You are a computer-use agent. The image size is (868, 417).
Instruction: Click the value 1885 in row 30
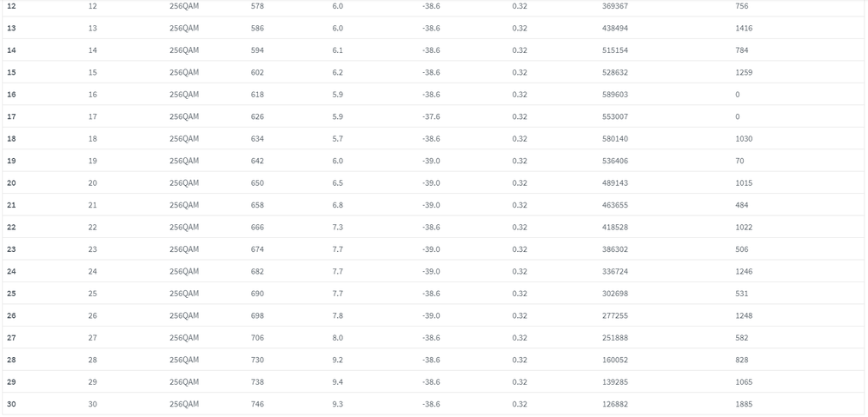[744, 405]
